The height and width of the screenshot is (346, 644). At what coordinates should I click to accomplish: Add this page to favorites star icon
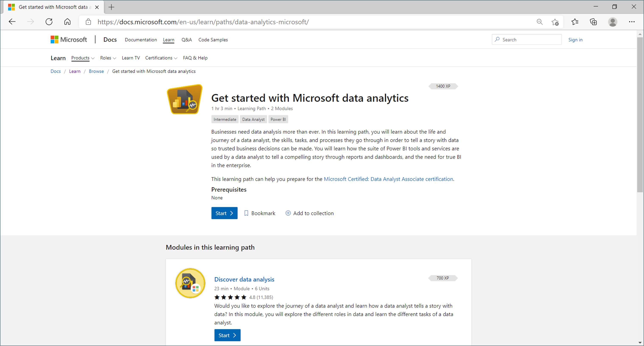click(555, 22)
